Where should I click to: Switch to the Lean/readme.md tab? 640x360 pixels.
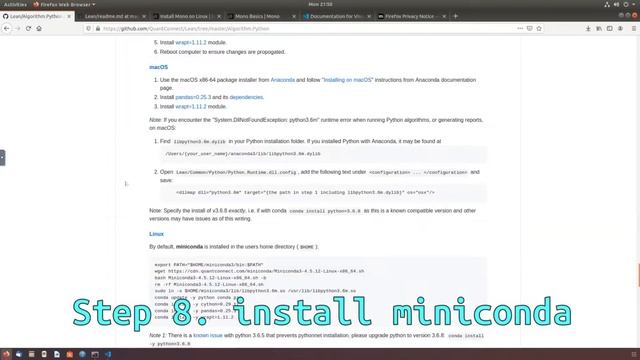112,16
